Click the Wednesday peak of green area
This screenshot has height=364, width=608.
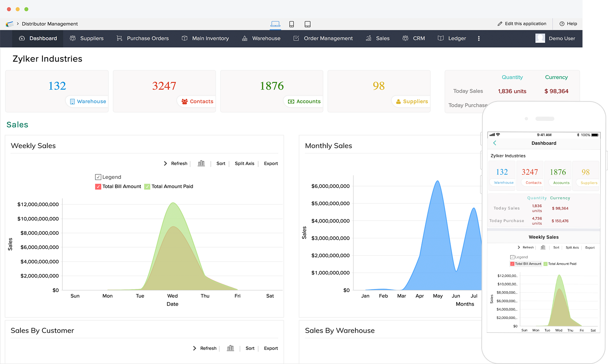tap(173, 203)
